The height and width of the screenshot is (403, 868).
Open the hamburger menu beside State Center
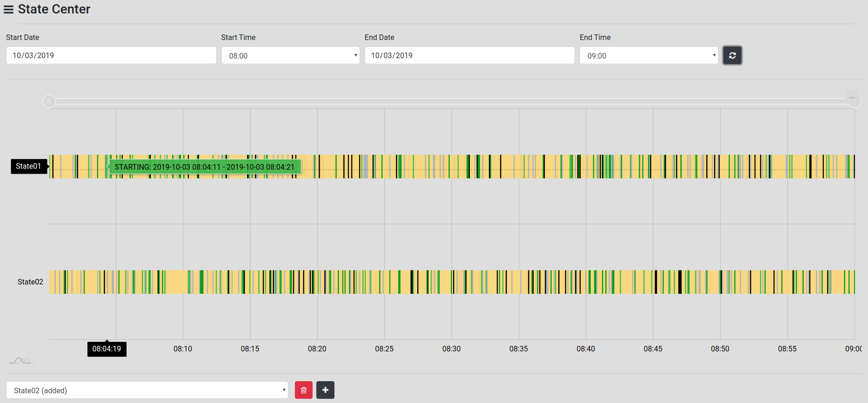(8, 9)
